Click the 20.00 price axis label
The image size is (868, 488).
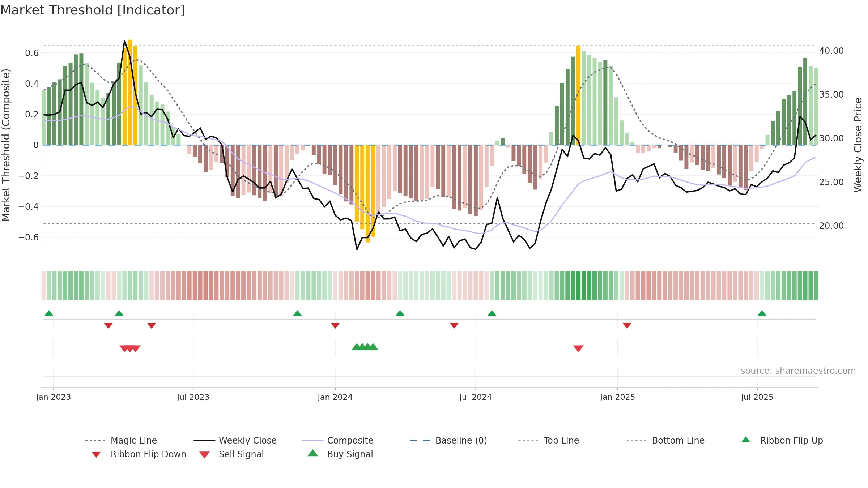click(831, 226)
